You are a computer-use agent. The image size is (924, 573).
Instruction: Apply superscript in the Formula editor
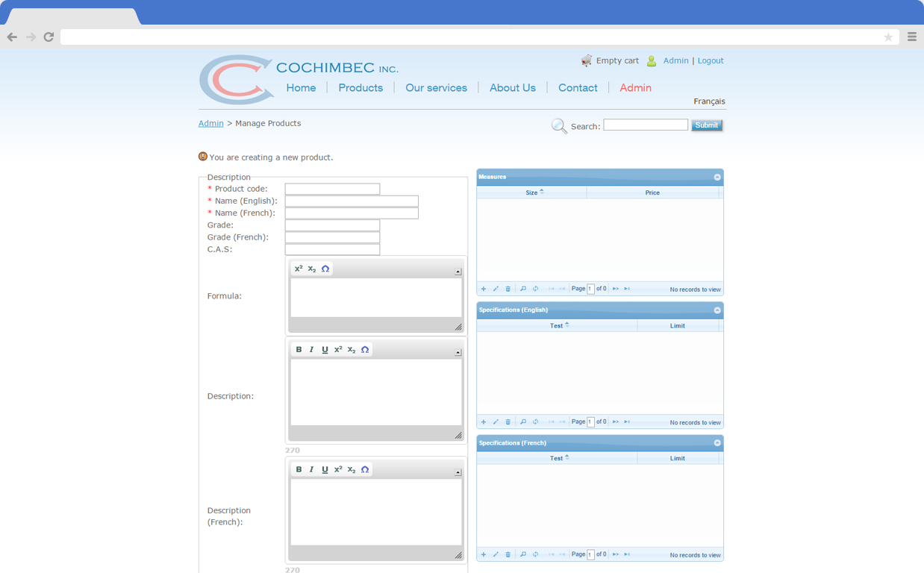tap(299, 268)
